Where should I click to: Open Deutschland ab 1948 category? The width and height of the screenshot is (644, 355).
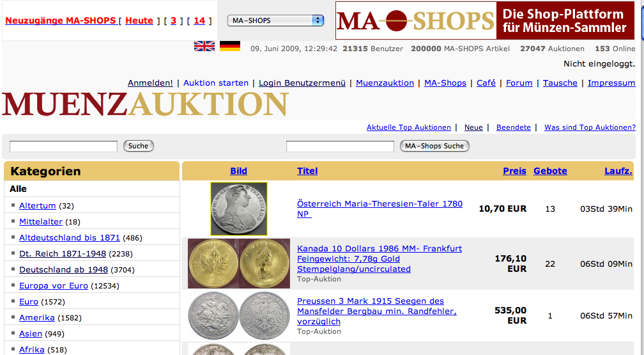pos(64,270)
